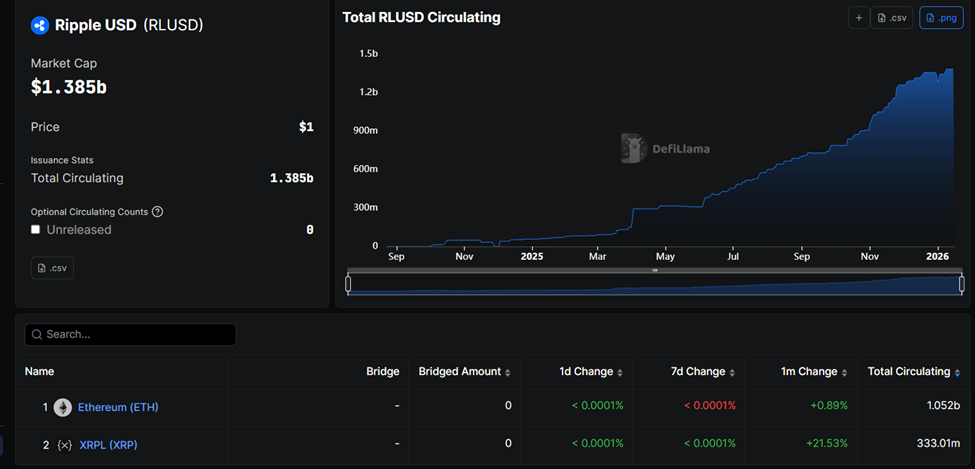Sort by Total Circulating column
The height and width of the screenshot is (469, 975).
pyautogui.click(x=913, y=372)
